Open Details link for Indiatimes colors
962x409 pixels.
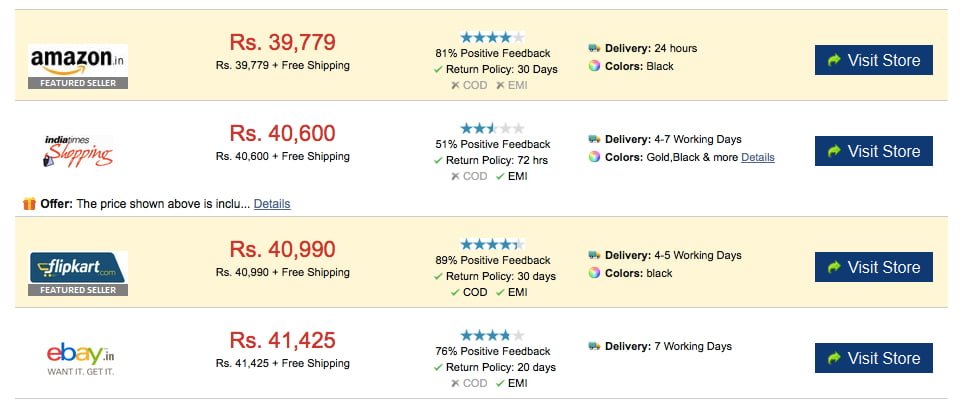coord(758,157)
